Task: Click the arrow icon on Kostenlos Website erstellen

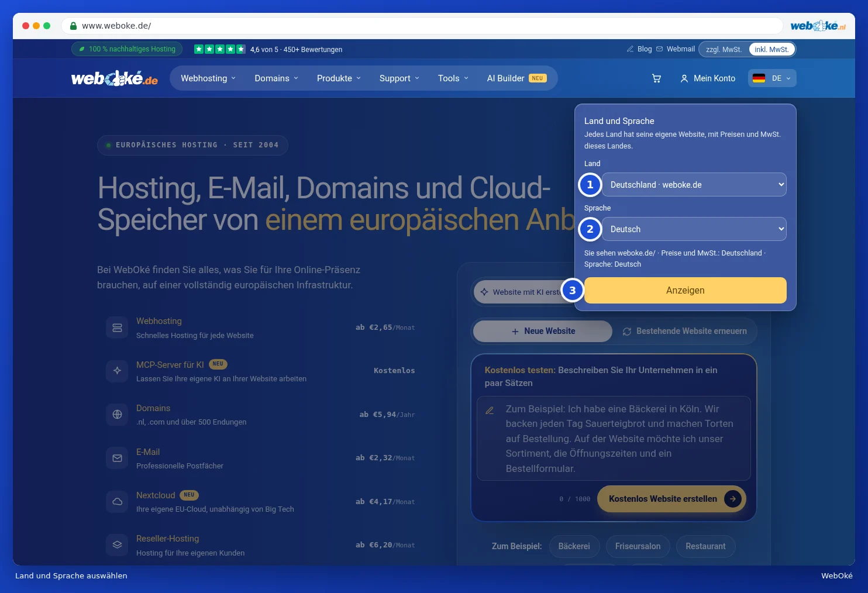Action: [x=733, y=499]
